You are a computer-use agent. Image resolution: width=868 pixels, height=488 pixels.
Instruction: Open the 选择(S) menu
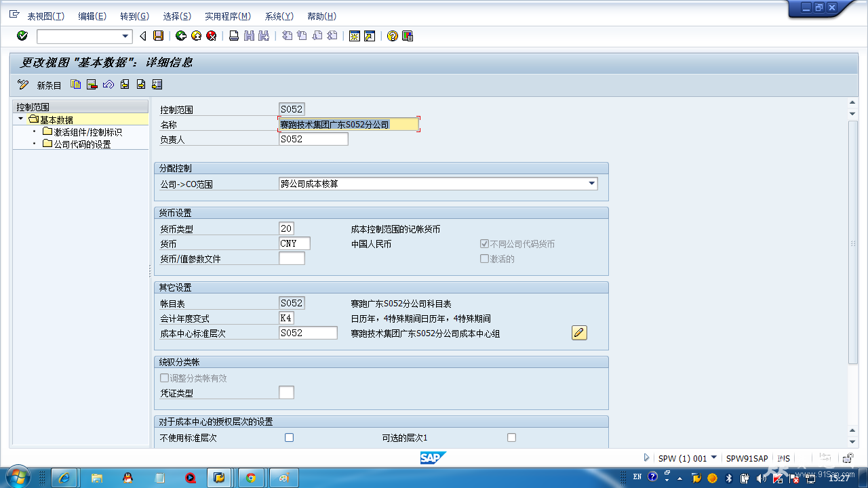pos(177,16)
